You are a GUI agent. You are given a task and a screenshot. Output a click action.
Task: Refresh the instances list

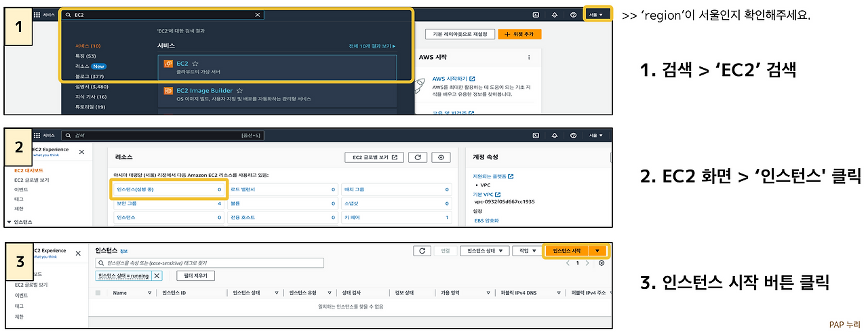click(422, 251)
